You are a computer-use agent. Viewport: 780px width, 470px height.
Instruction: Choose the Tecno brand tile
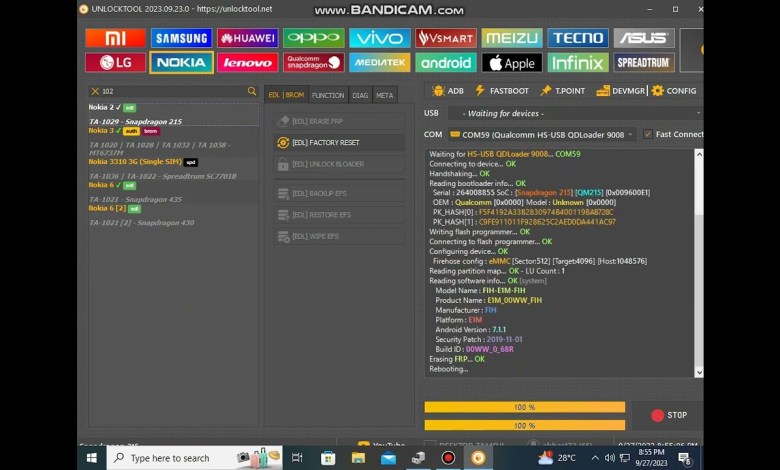tap(578, 38)
